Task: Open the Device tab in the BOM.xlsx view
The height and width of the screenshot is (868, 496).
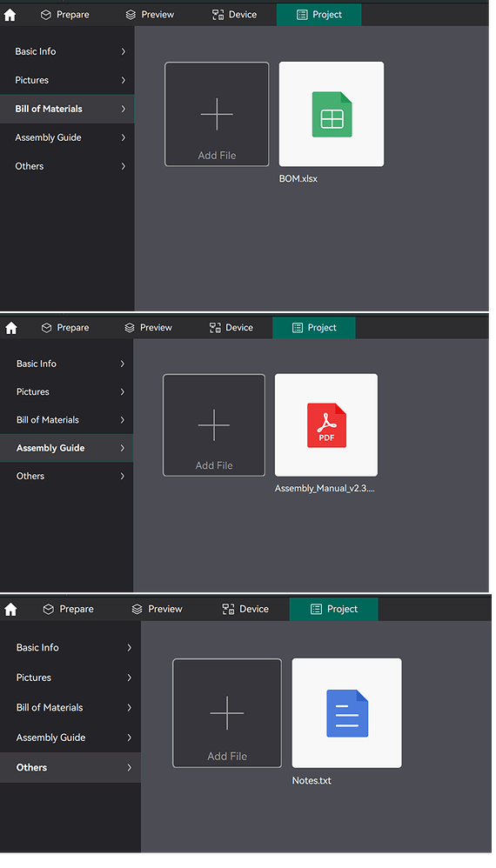Action: (x=234, y=15)
